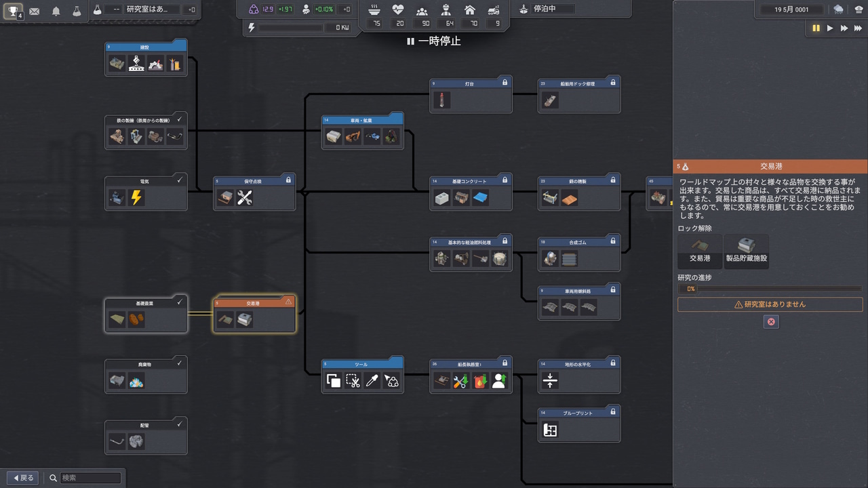The height and width of the screenshot is (488, 868).
Task: Click the research flask icon in top bar
Action: click(77, 12)
